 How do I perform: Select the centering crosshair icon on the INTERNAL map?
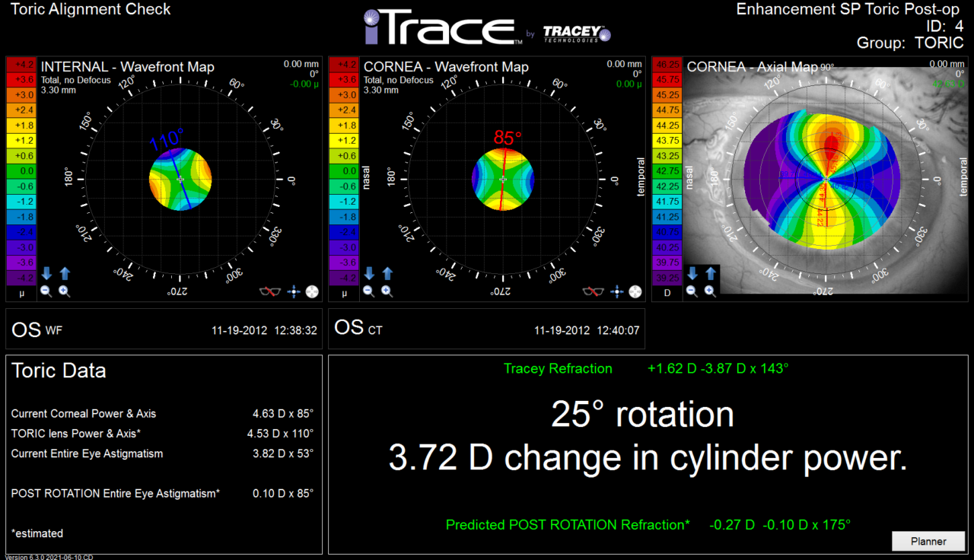pyautogui.click(x=294, y=291)
